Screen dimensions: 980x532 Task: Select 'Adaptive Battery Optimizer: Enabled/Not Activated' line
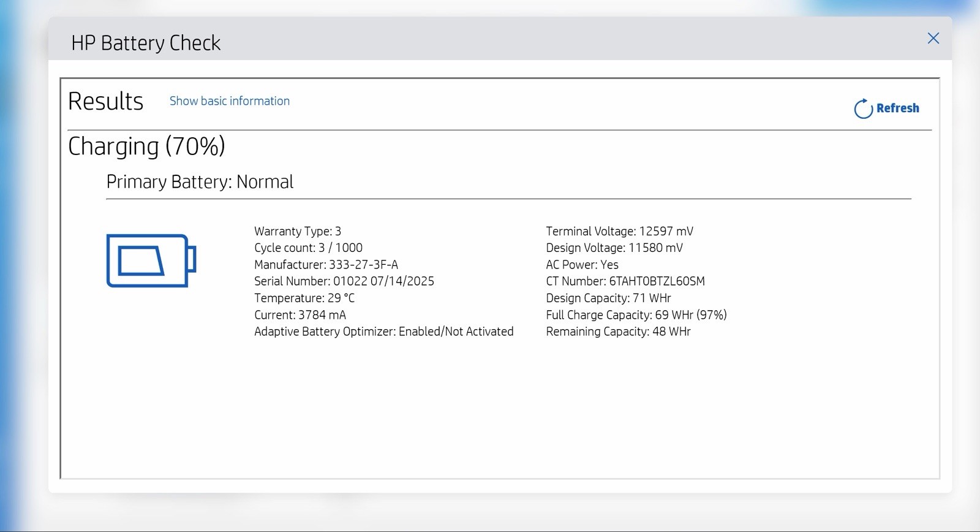(384, 332)
